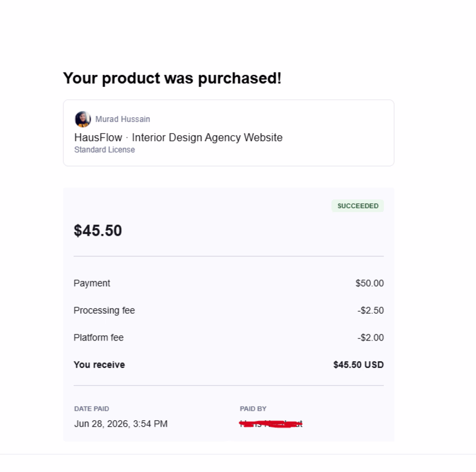This screenshot has width=476, height=472.
Task: Open HausFlow Interior Design Agency Website product
Action: click(x=178, y=137)
